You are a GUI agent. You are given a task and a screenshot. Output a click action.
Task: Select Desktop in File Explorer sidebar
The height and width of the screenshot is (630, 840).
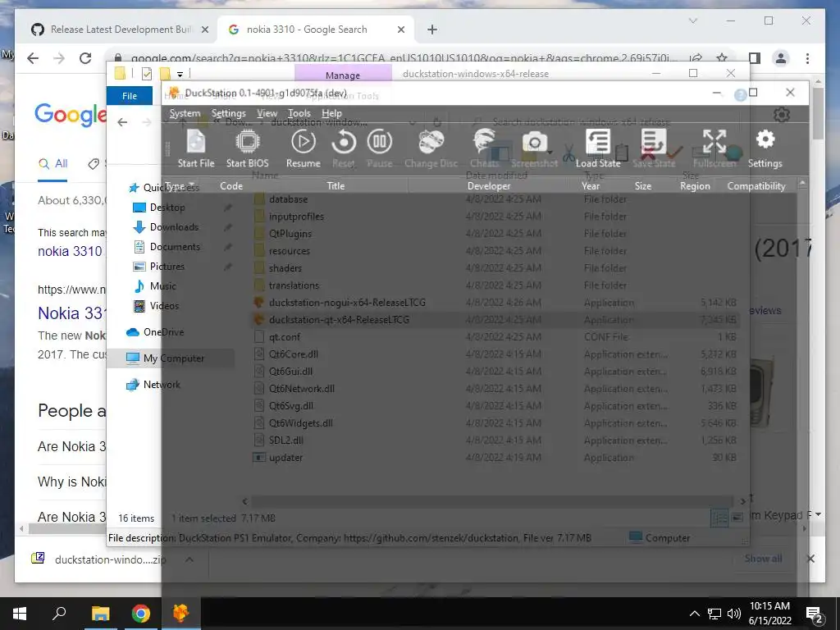tap(167, 208)
